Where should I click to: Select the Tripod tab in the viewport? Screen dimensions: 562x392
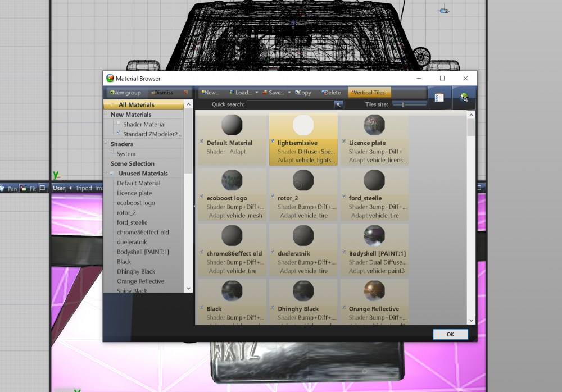point(83,188)
